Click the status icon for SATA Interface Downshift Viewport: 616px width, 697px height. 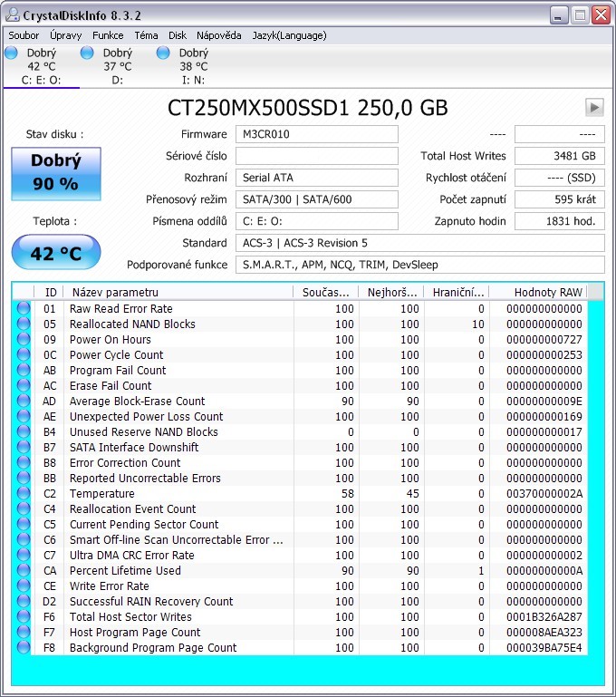(x=23, y=447)
